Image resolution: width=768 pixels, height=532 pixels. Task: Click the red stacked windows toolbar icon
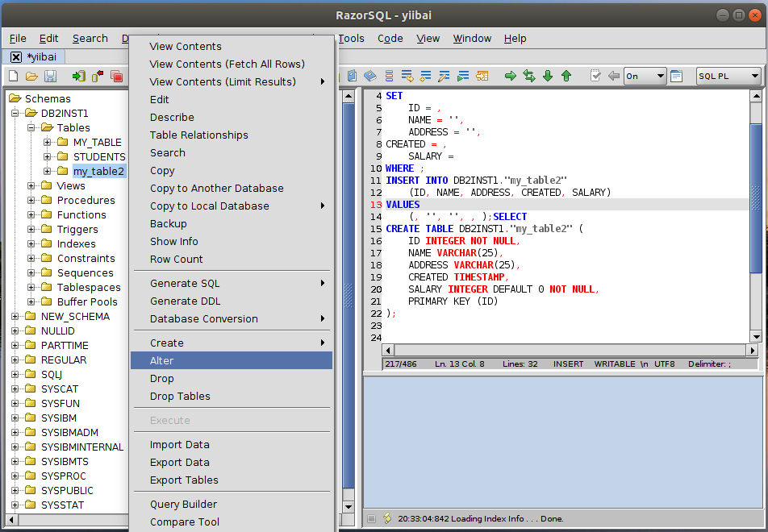coord(116,76)
